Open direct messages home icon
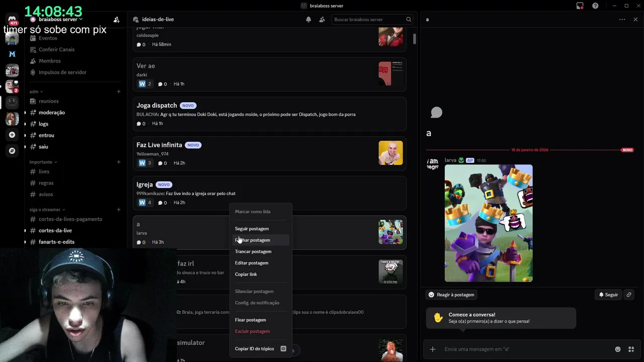 (12, 20)
